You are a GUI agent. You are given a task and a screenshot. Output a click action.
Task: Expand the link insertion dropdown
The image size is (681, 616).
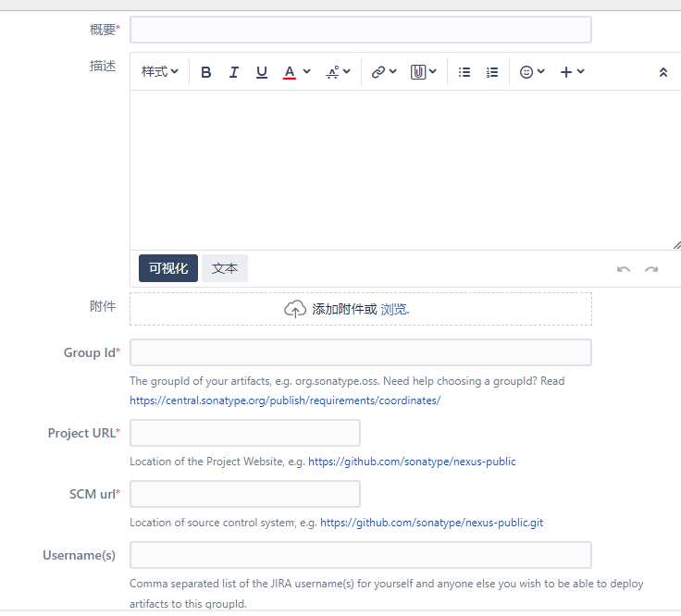coord(383,72)
